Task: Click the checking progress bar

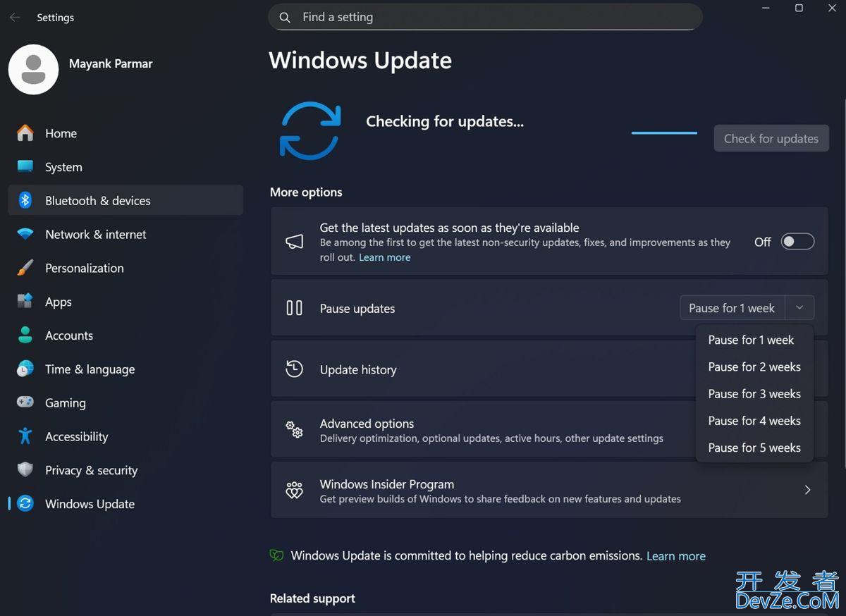Action: (x=664, y=133)
